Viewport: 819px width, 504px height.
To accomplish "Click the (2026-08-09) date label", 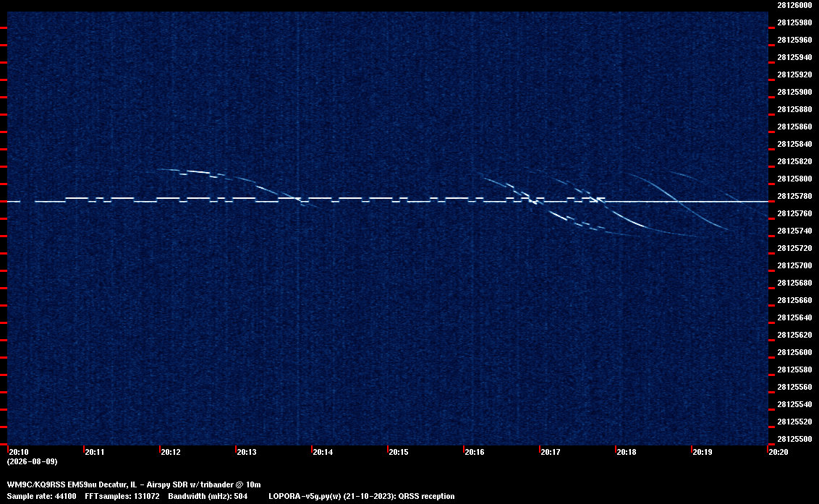I will pyautogui.click(x=32, y=461).
